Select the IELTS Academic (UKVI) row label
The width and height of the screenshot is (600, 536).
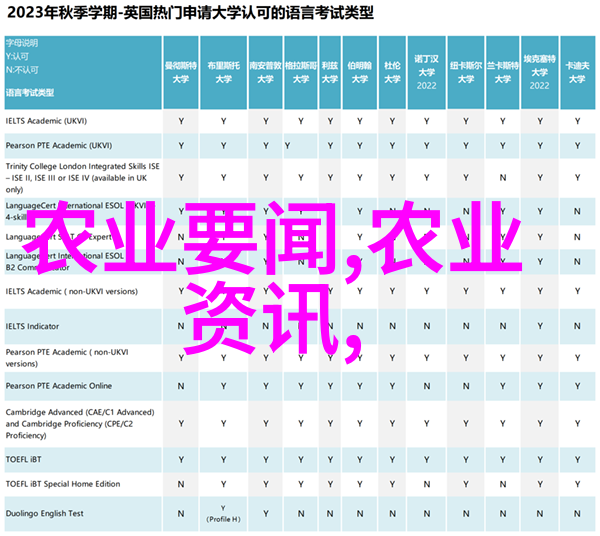(46, 121)
